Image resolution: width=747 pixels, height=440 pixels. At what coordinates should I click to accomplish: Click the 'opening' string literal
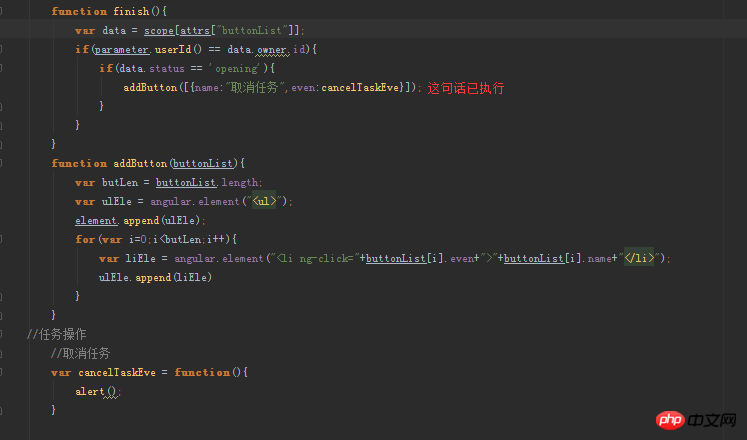(236, 69)
